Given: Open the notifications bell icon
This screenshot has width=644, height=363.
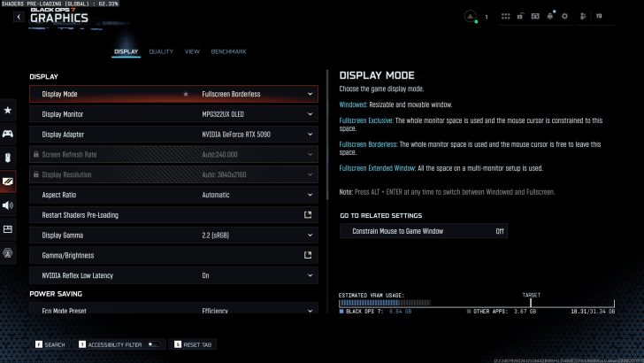Looking at the screenshot, I should tap(550, 16).
